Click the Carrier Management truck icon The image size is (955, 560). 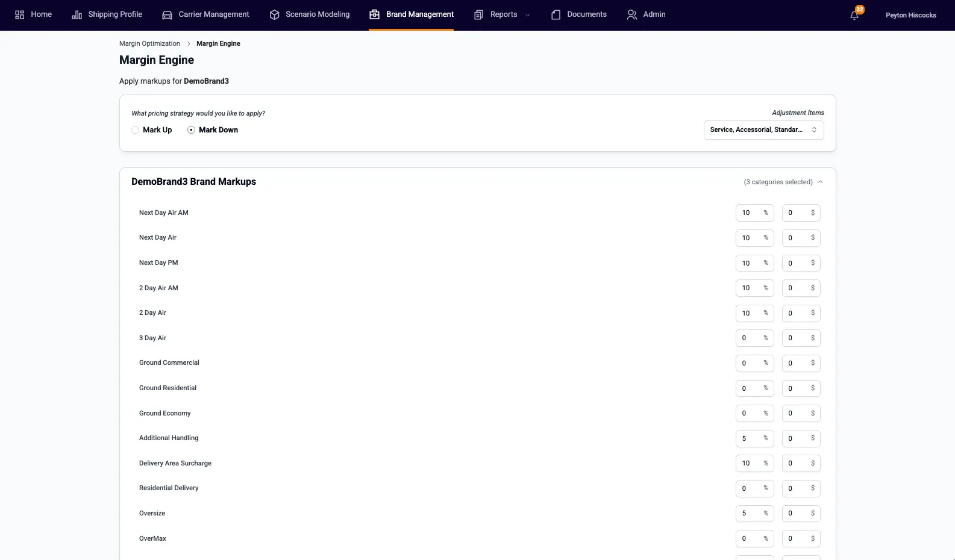pyautogui.click(x=167, y=14)
